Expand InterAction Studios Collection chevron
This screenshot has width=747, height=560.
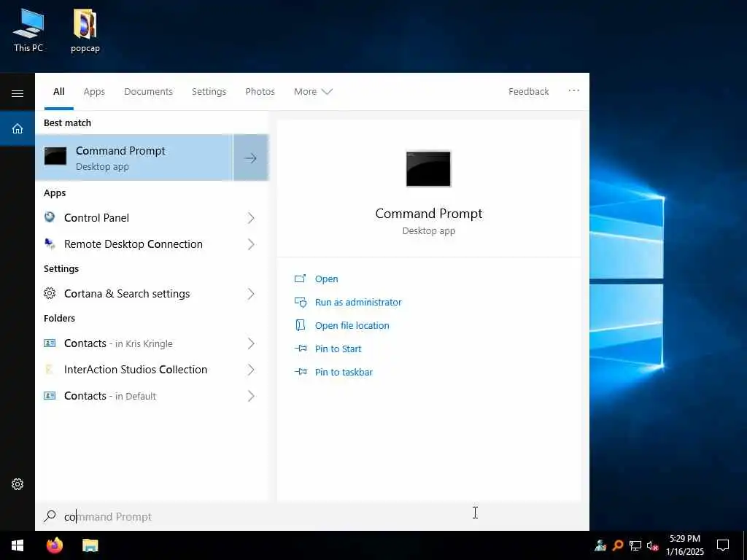tap(251, 370)
